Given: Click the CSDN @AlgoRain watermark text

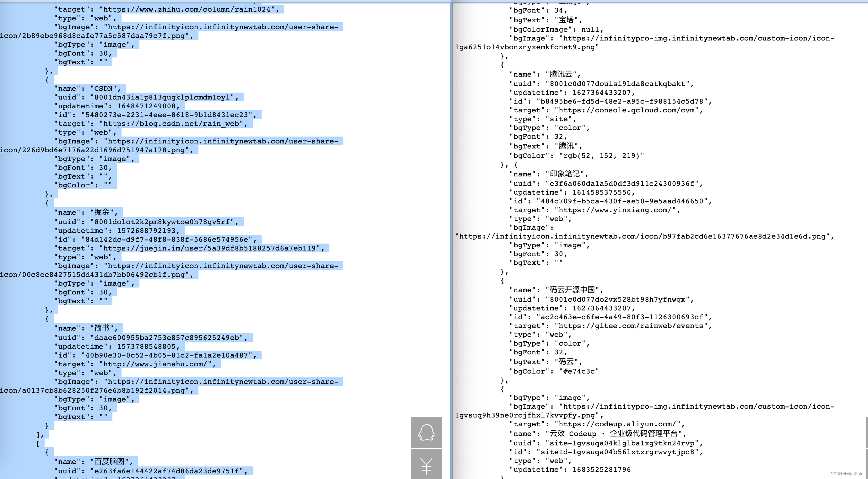Looking at the screenshot, I should pyautogui.click(x=846, y=474).
